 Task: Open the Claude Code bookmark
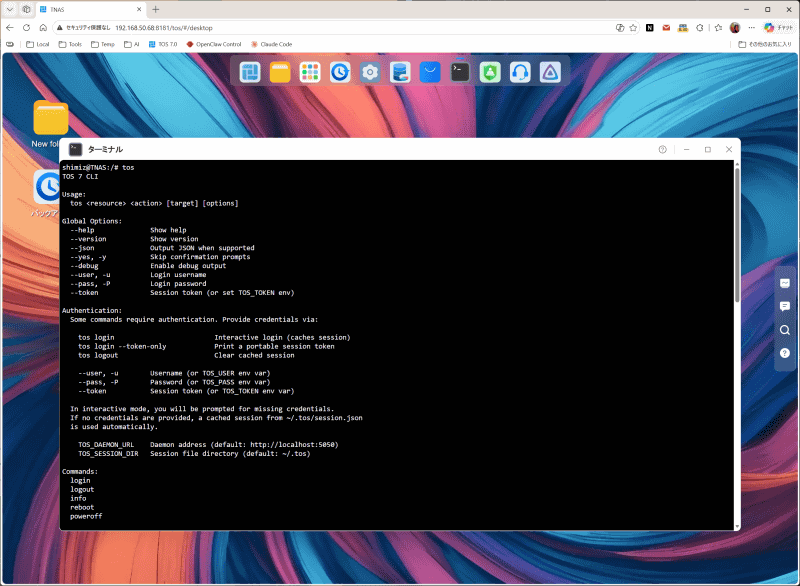271,44
